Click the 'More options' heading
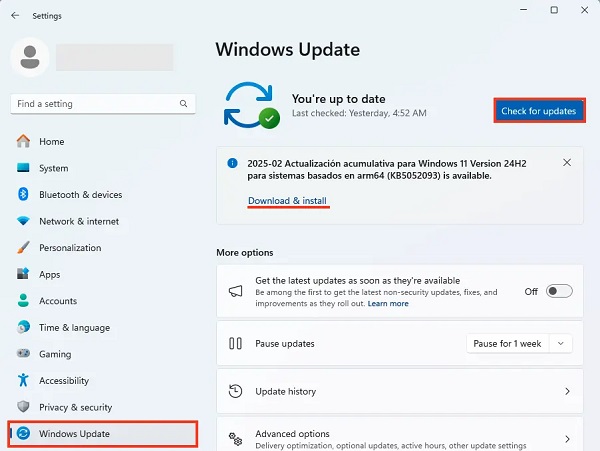Image resolution: width=600 pixels, height=451 pixels. [245, 252]
